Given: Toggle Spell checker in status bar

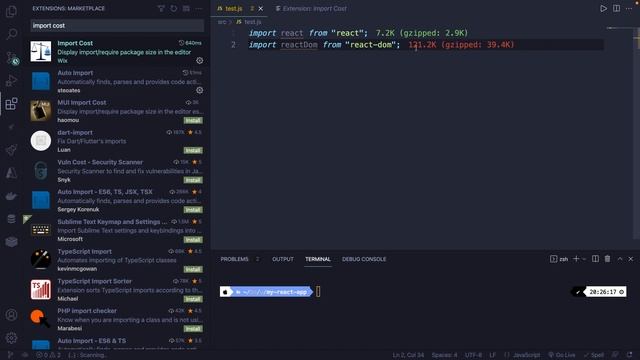Looking at the screenshot, I should [x=594, y=355].
